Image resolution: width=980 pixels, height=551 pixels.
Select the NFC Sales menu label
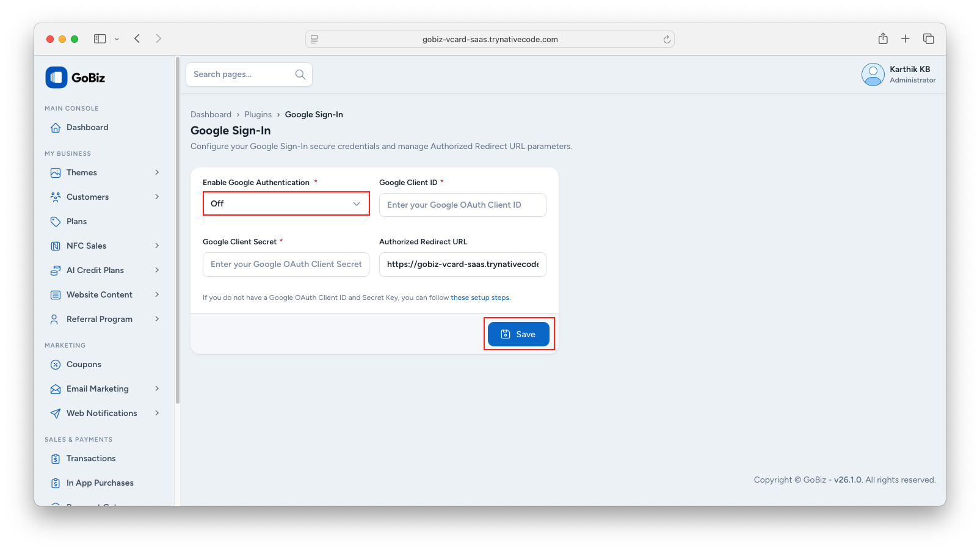[x=86, y=246]
